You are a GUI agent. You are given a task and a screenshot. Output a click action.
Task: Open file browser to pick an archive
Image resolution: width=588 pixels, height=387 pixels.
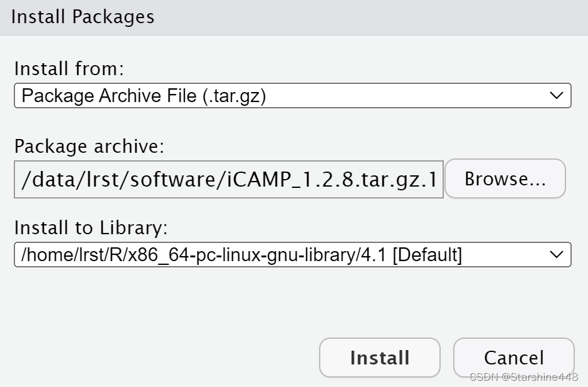505,178
